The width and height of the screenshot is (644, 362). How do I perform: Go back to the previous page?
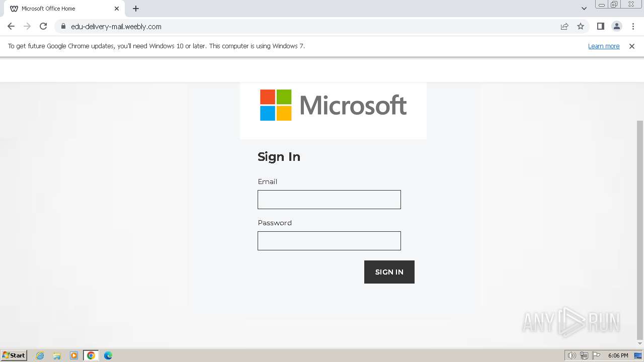(x=11, y=26)
